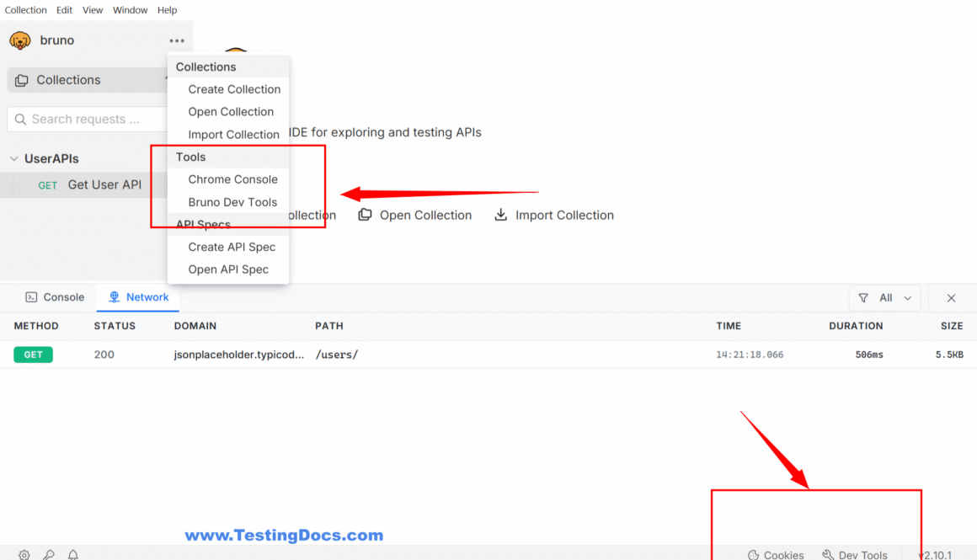Open the three-dots menu beside bruno
Screen dimensions: 977x560
[x=177, y=40]
